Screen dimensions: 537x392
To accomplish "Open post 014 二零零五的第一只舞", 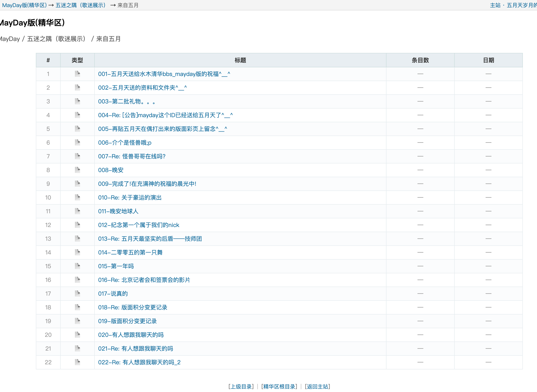I will click(x=130, y=252).
